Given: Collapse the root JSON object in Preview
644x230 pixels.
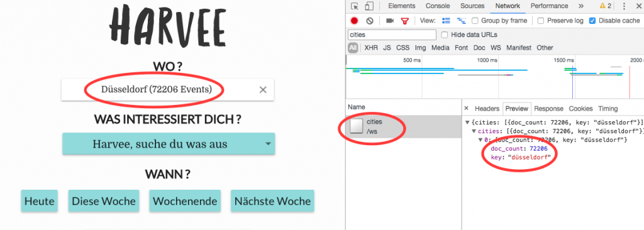Looking at the screenshot, I should click(x=467, y=123).
